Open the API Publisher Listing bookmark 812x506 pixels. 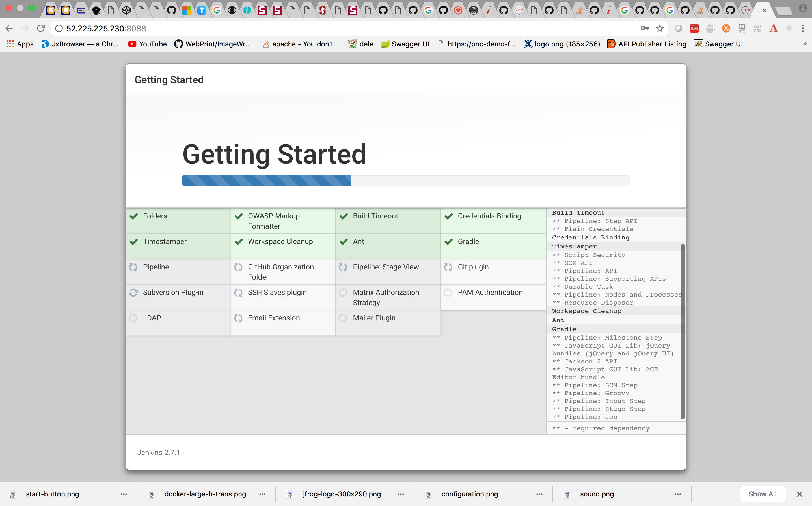[x=647, y=44]
